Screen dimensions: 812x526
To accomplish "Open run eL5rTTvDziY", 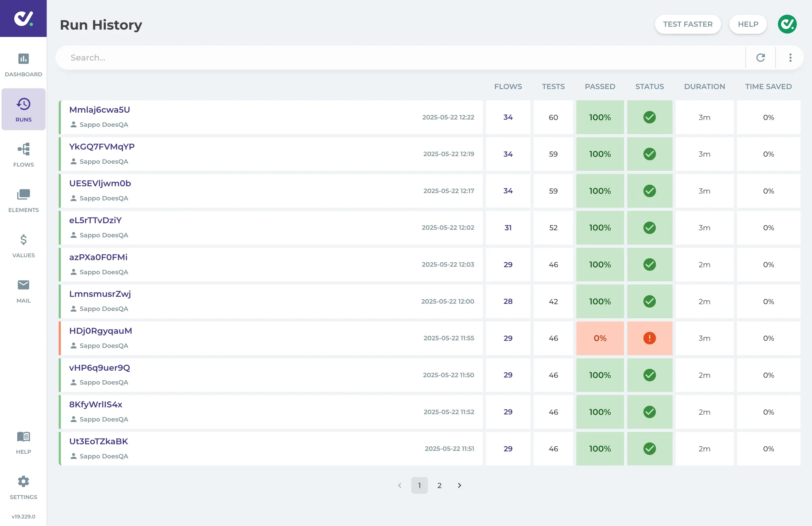I will pyautogui.click(x=95, y=220).
